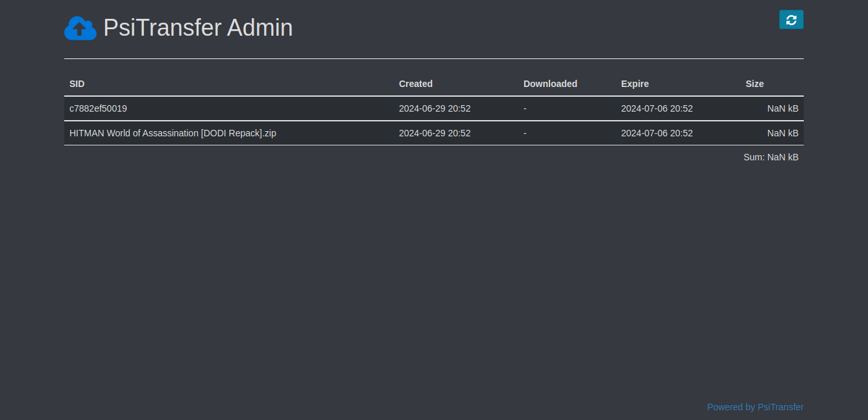Click the first row's downloaded dash
The height and width of the screenshot is (420, 868).
pyautogui.click(x=525, y=108)
